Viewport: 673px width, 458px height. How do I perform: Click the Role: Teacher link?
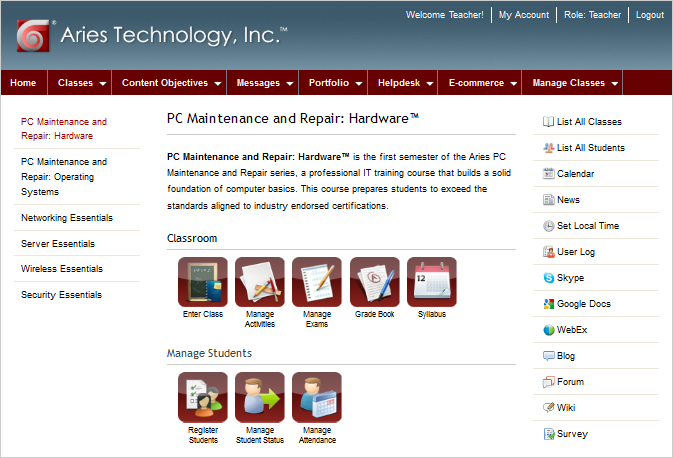tap(592, 15)
